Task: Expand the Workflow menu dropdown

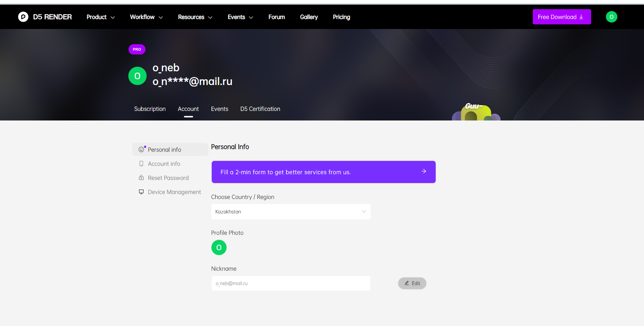Action: click(x=146, y=17)
